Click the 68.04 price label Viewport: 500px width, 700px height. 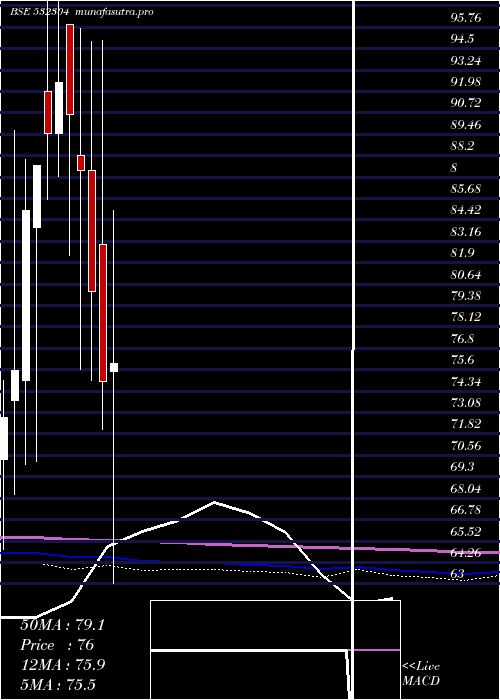466,489
